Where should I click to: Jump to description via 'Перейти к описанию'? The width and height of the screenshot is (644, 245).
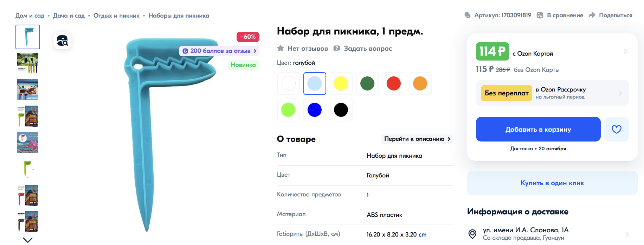tap(417, 139)
